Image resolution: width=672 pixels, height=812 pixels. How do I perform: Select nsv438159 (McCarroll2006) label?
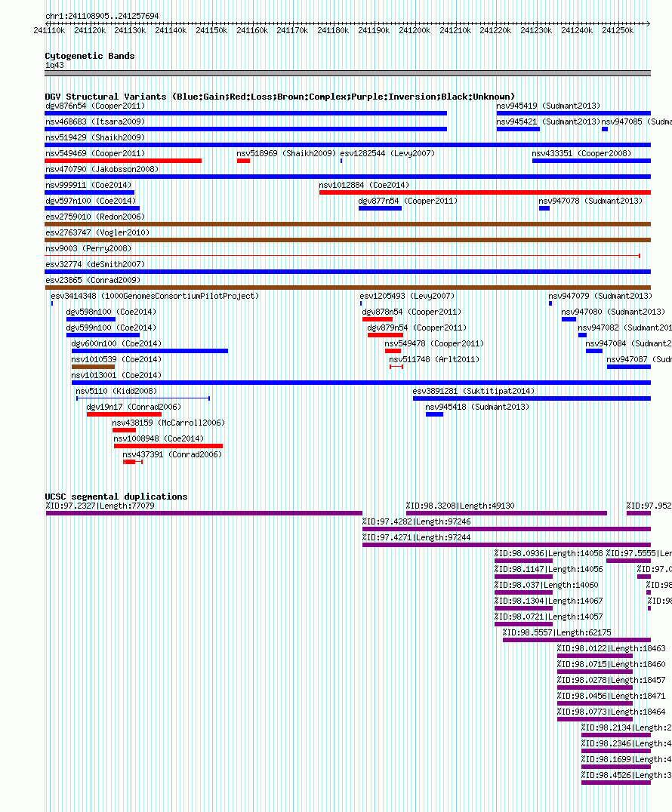[168, 423]
